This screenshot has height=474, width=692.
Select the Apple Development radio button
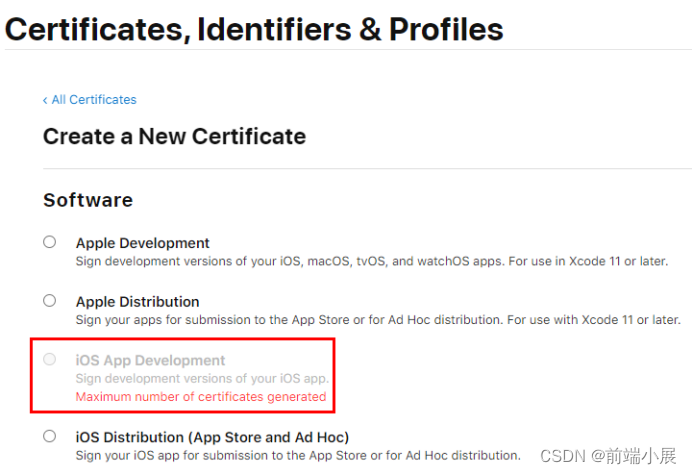(x=49, y=242)
